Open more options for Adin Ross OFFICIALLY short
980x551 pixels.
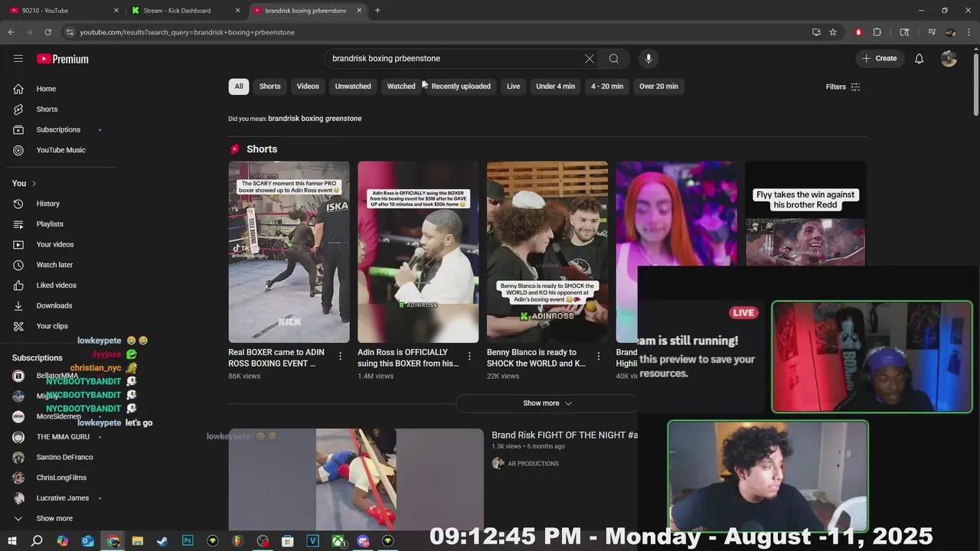click(x=469, y=357)
